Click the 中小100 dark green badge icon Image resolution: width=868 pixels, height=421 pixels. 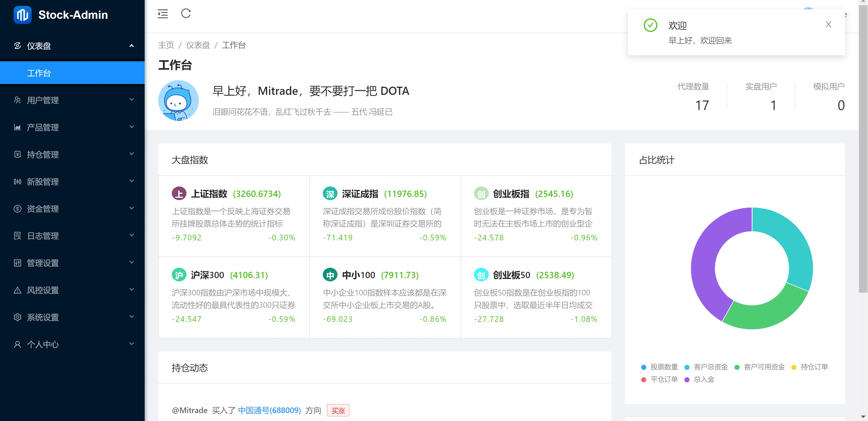(x=330, y=275)
